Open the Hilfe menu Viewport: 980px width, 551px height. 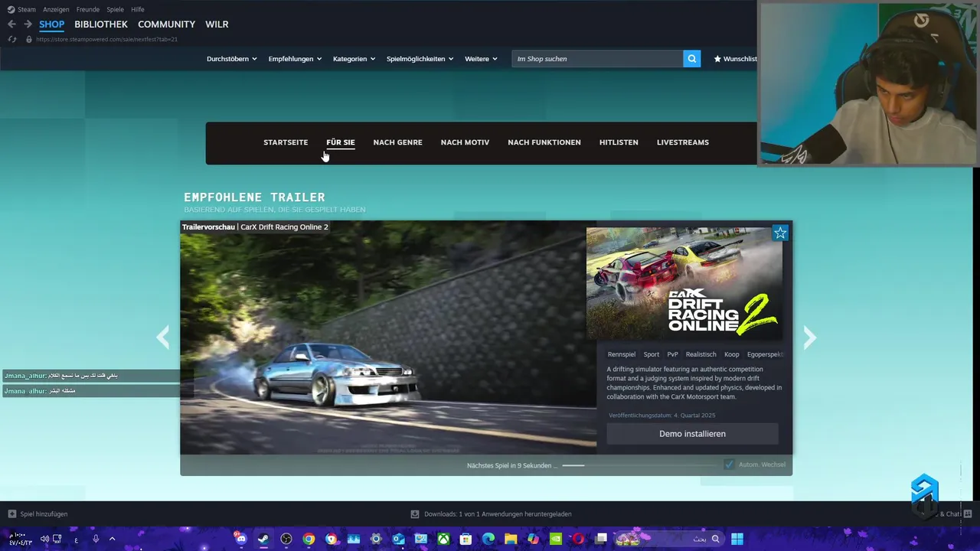pyautogui.click(x=138, y=9)
